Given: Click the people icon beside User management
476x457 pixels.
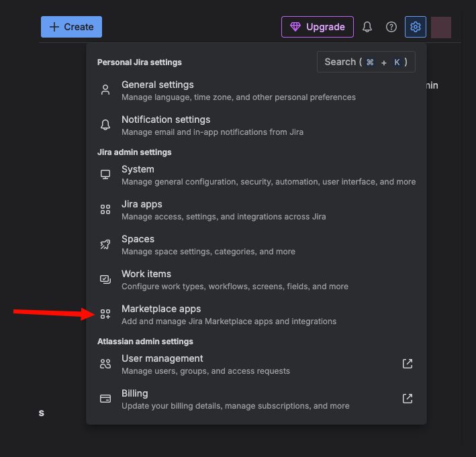Looking at the screenshot, I should click(105, 364).
